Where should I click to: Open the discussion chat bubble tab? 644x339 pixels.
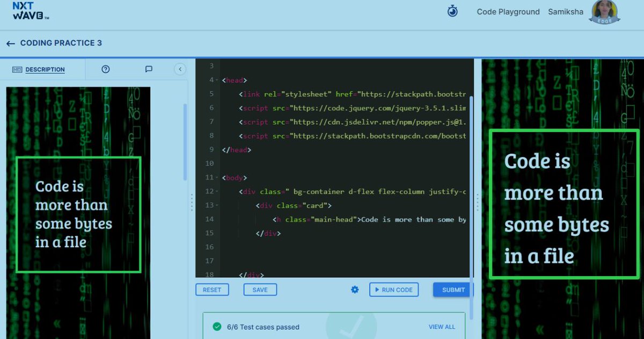(x=149, y=69)
